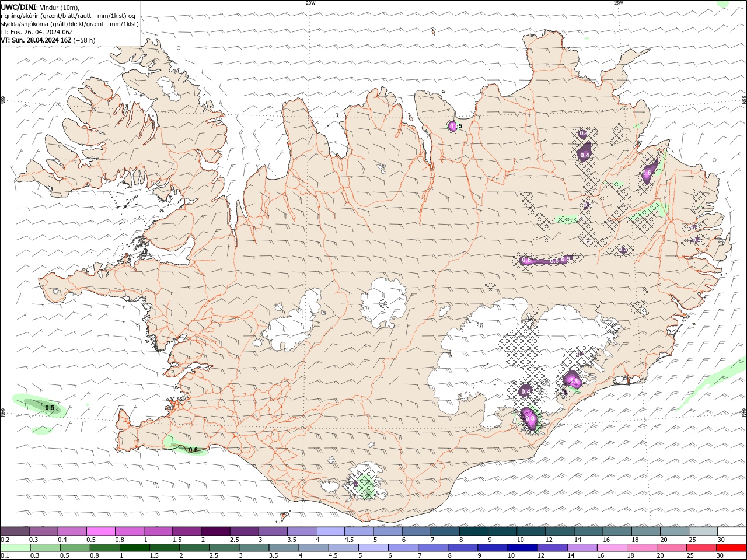Click the 0.4 snow label on Vatnajökull glacier
Screen dimensions: 747x560
(526, 391)
